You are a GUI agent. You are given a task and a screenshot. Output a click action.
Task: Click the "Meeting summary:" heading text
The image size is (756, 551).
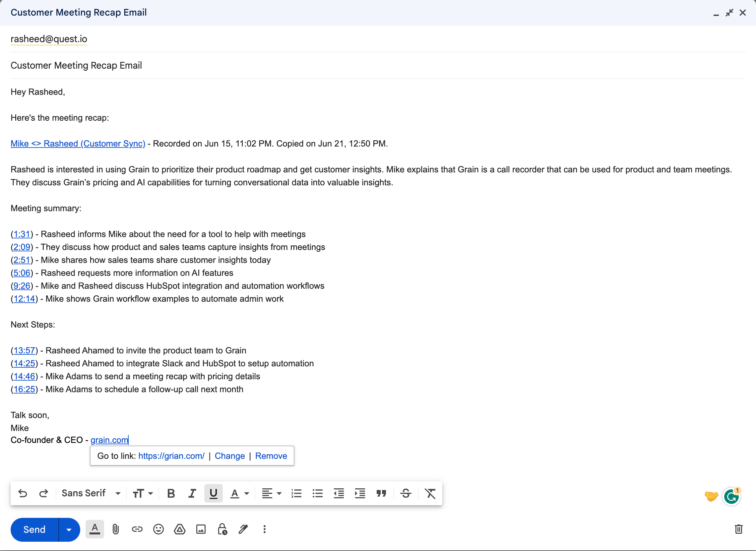tap(46, 209)
